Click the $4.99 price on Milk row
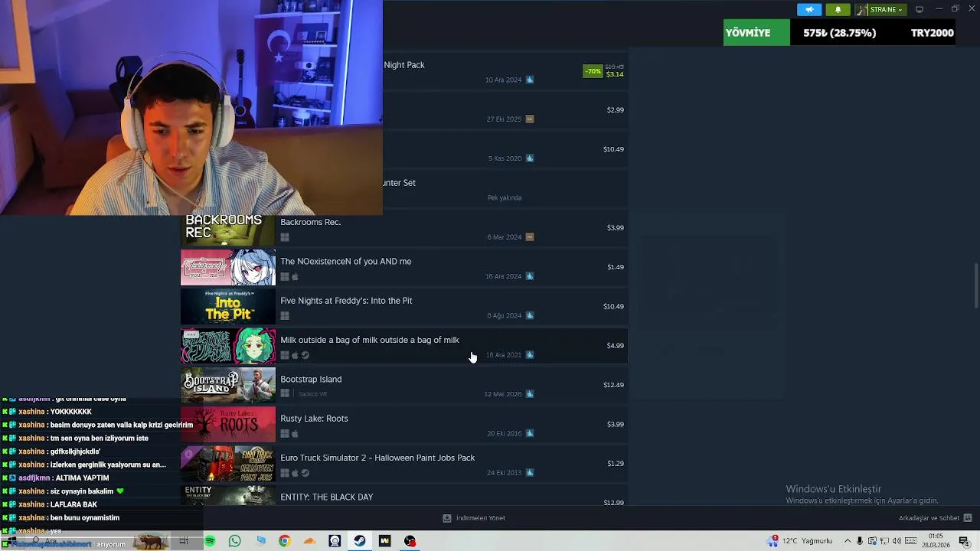The image size is (980, 551). tap(616, 346)
